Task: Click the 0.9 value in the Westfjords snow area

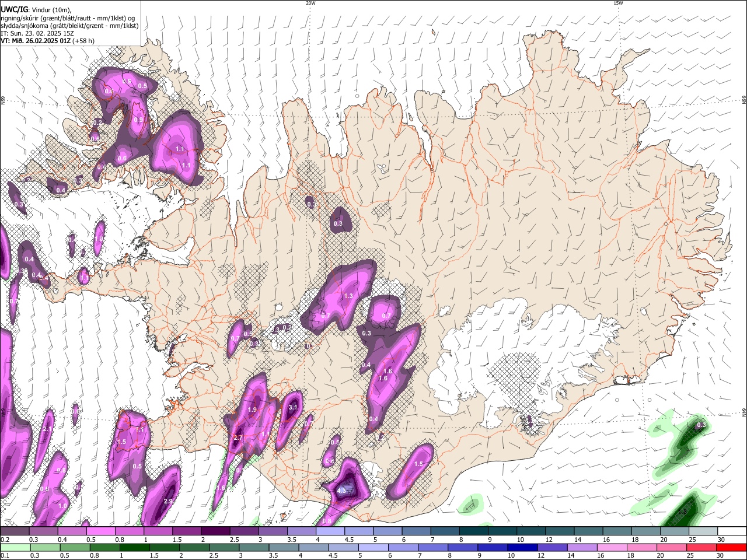Action: point(138,120)
